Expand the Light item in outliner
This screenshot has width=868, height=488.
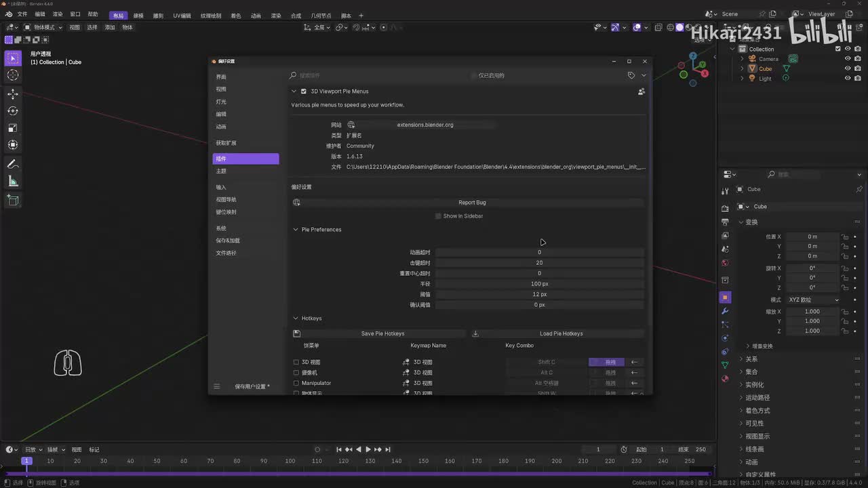pos(742,79)
